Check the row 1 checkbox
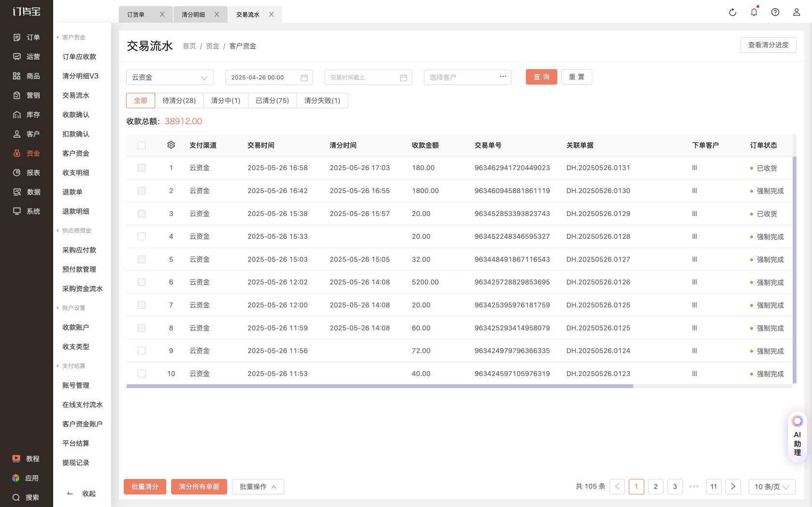 (x=142, y=168)
